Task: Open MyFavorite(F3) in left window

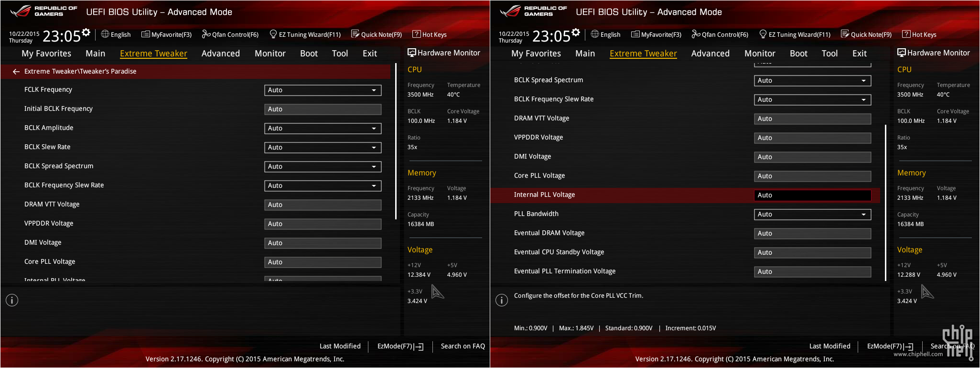Action: pyautogui.click(x=166, y=34)
